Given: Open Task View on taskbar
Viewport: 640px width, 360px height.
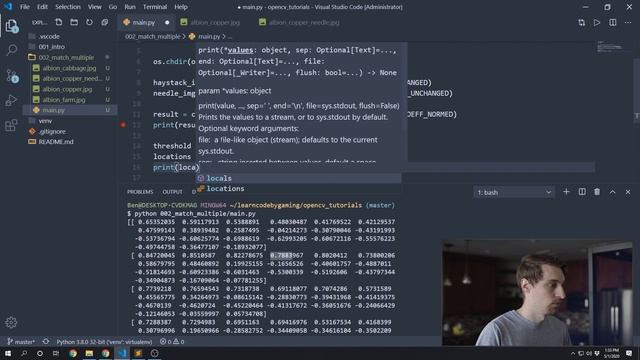Looking at the screenshot, I should click(56, 353).
